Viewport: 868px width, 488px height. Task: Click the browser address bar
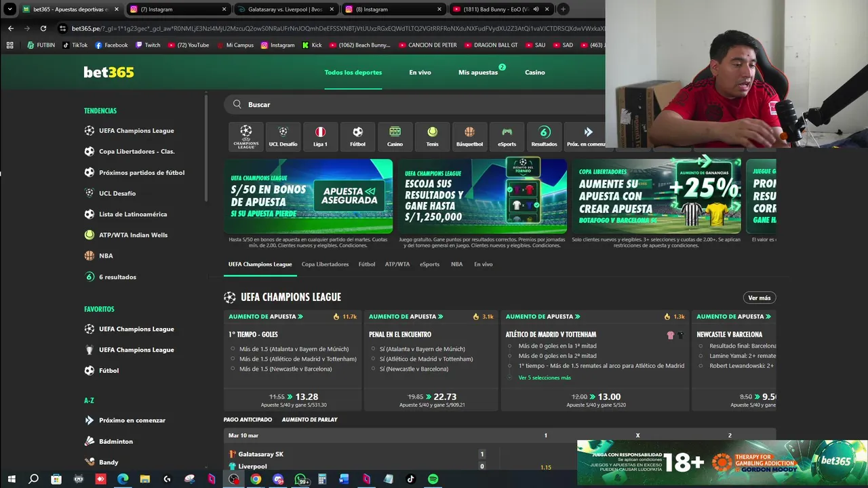click(x=332, y=28)
